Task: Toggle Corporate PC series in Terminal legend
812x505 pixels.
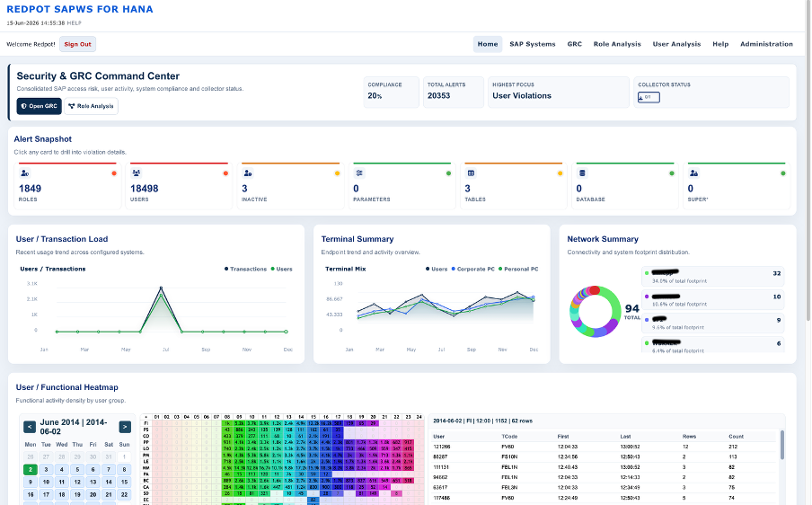Action: click(x=472, y=269)
